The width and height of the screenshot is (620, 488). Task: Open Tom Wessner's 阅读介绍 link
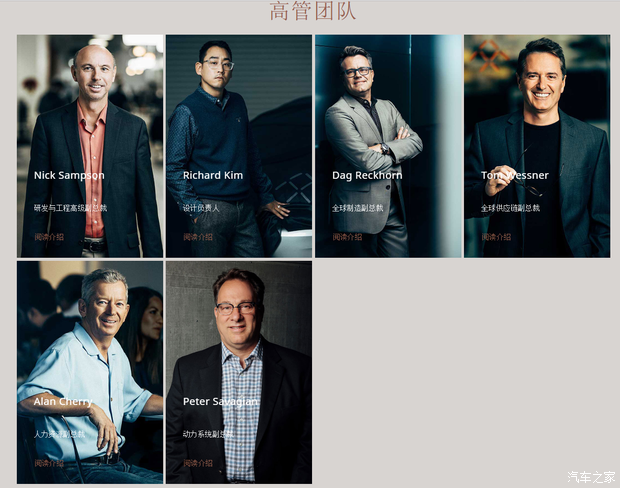[x=496, y=237]
